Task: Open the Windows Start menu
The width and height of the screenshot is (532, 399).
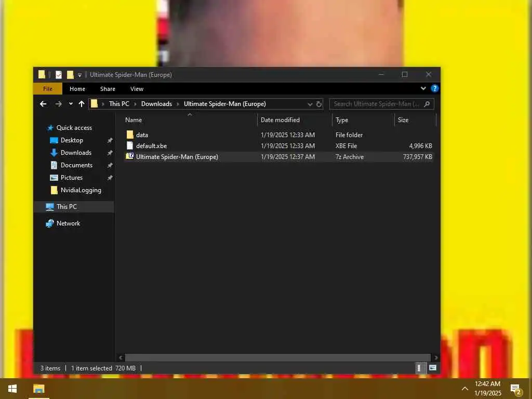Action: click(12, 389)
